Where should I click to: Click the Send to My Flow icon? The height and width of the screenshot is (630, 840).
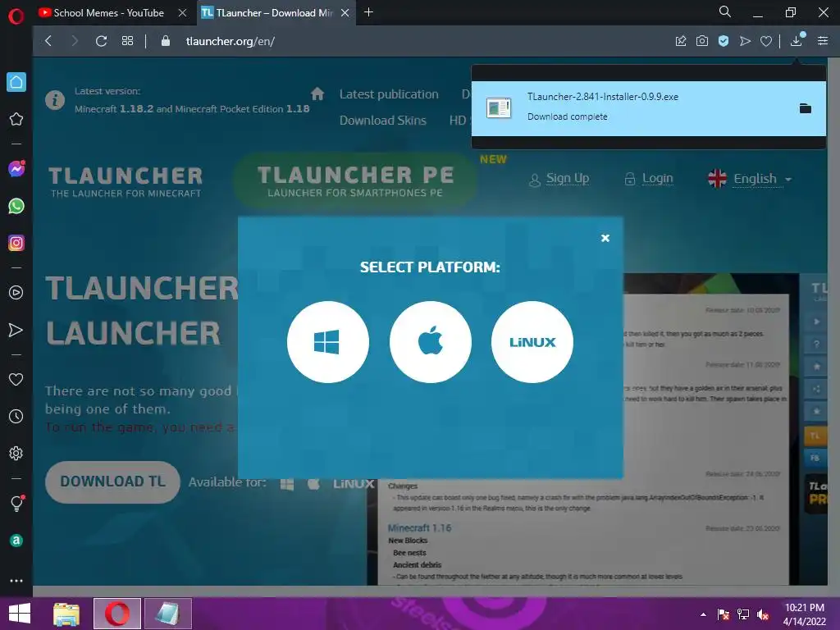pos(745,41)
